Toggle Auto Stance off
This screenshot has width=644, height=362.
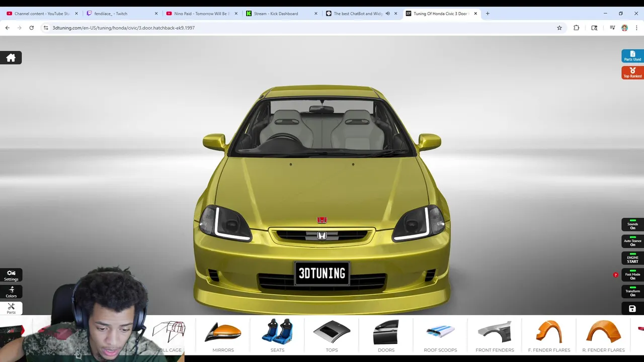pyautogui.click(x=632, y=241)
